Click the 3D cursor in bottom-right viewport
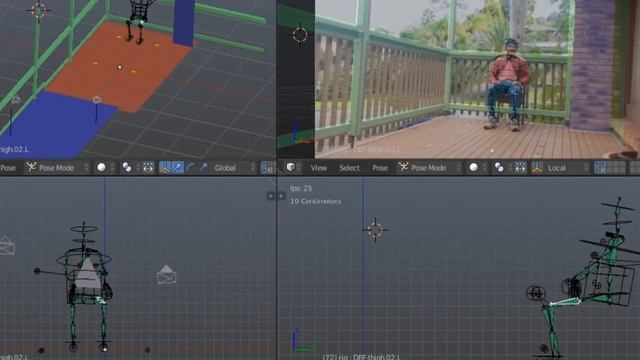Screen dimensions: 640x360 375,230
